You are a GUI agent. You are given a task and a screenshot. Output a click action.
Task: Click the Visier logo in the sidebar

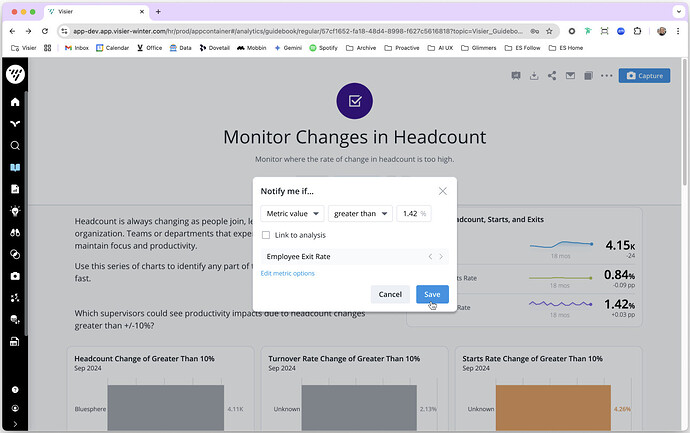click(x=15, y=74)
